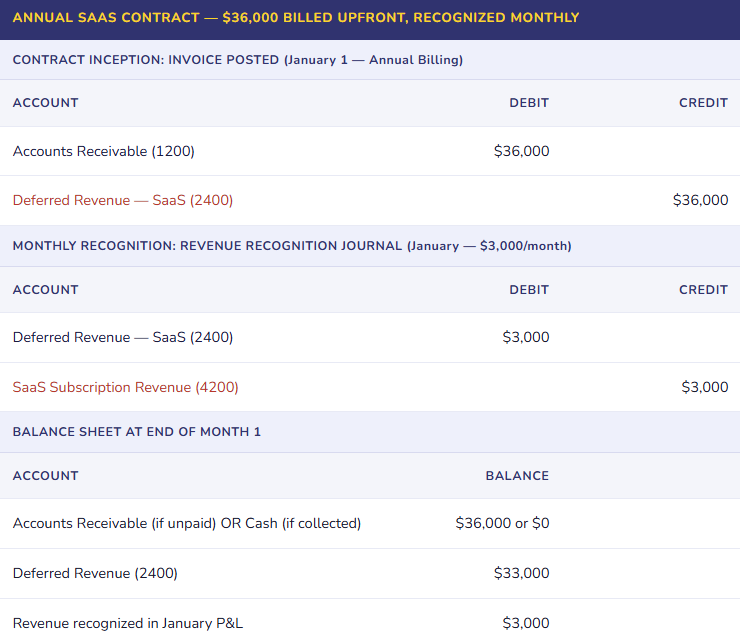Click the Annual SaaS Contract title banner
Viewport: 740px width, 641px height.
pyautogui.click(x=296, y=18)
